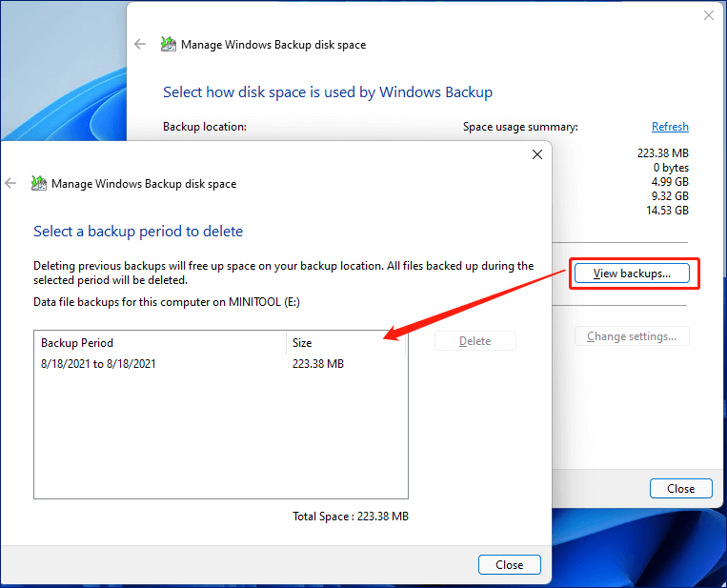This screenshot has height=588, width=727.
Task: Click Windows Backup icon in front dialog title
Action: tap(39, 183)
